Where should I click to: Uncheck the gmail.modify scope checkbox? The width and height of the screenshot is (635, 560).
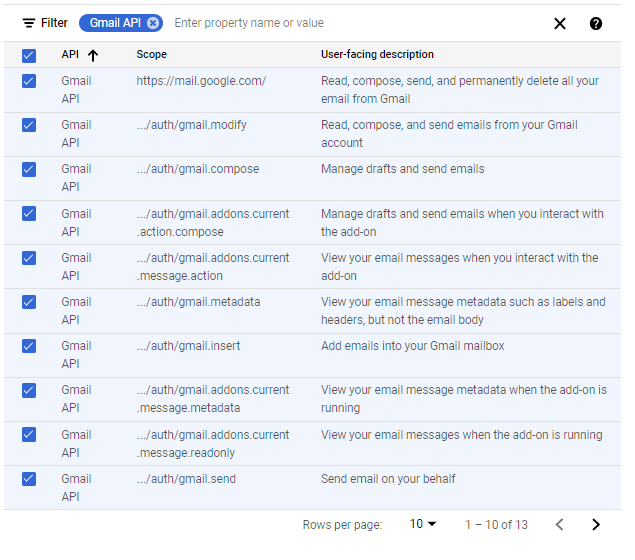[29, 125]
